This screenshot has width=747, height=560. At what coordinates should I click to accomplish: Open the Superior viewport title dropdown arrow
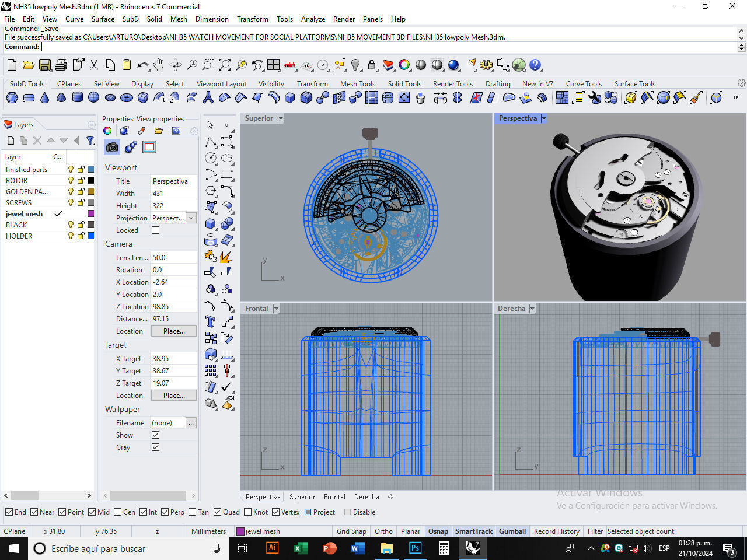(281, 118)
